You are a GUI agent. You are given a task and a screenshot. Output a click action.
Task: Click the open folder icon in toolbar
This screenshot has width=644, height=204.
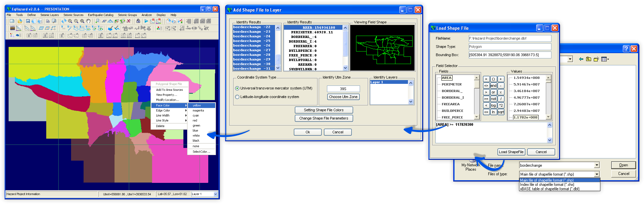[20, 21]
